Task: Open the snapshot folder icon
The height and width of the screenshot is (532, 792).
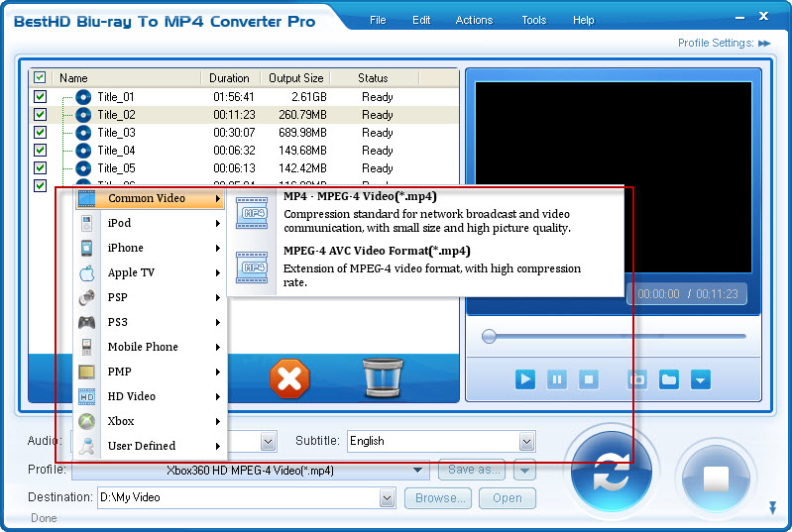Action: click(x=669, y=379)
